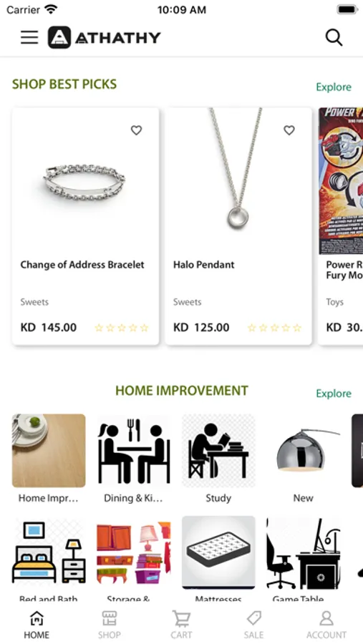Open the Dining & Kitchen category icon
Image resolution: width=363 pixels, height=644 pixels.
pyautogui.click(x=134, y=451)
